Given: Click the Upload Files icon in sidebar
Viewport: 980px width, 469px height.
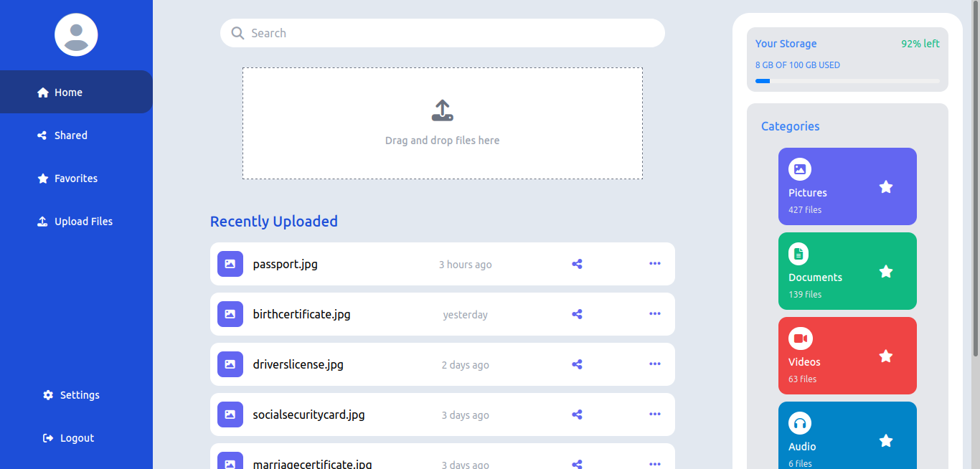Looking at the screenshot, I should 42,221.
